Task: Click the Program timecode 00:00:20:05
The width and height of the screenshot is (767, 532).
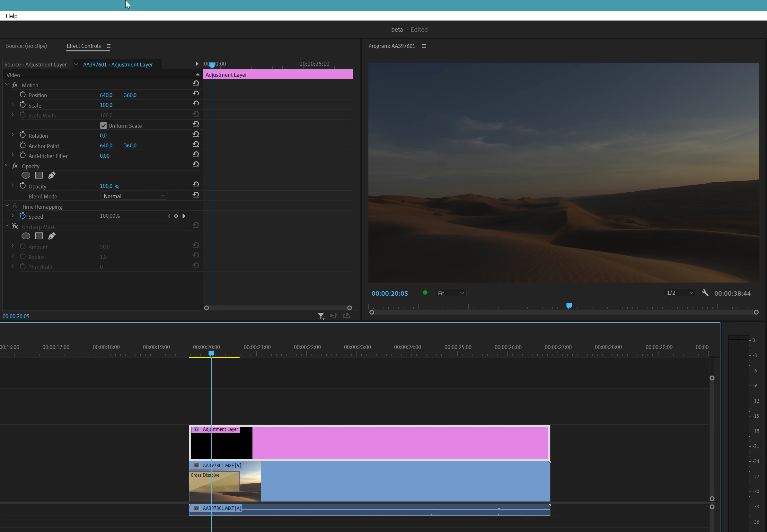Action: pos(390,293)
